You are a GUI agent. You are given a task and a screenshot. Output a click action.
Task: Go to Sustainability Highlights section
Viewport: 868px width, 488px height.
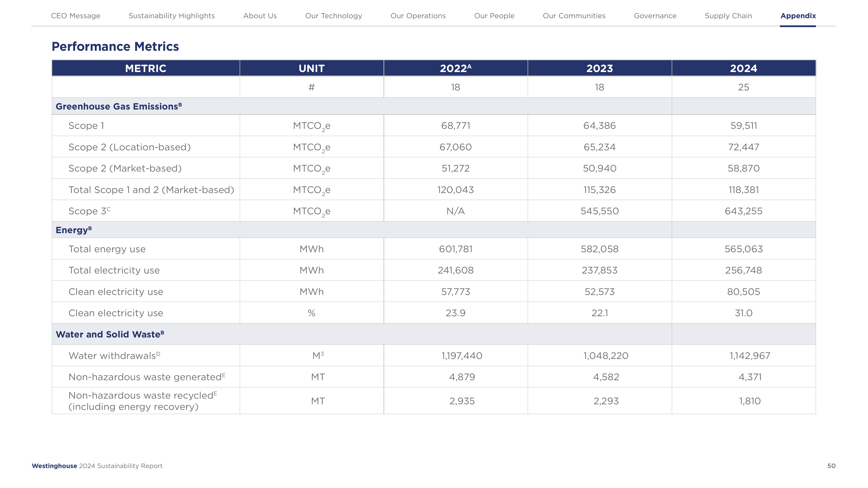171,16
